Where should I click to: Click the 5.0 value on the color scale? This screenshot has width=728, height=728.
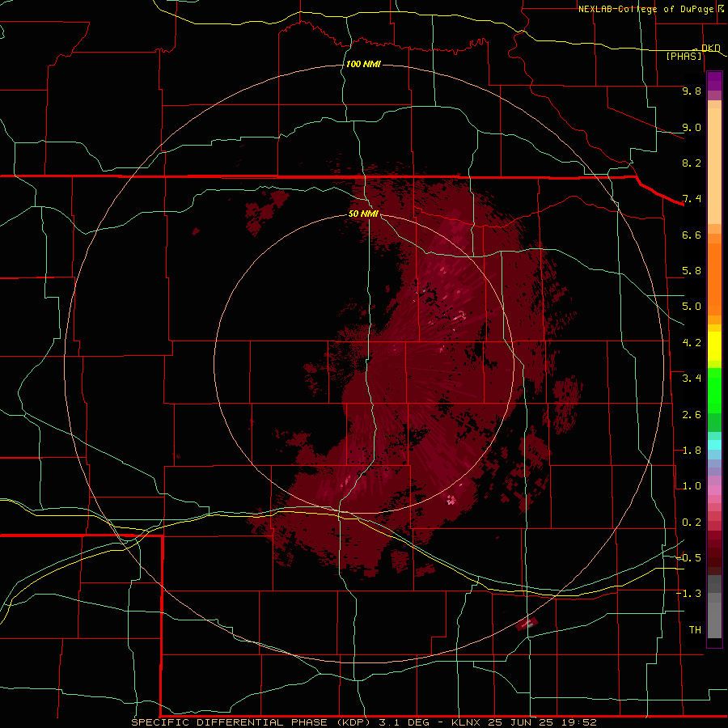(x=692, y=307)
